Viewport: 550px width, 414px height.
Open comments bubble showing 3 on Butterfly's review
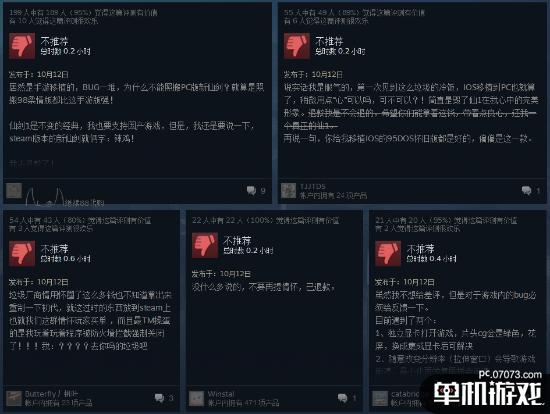159,398
